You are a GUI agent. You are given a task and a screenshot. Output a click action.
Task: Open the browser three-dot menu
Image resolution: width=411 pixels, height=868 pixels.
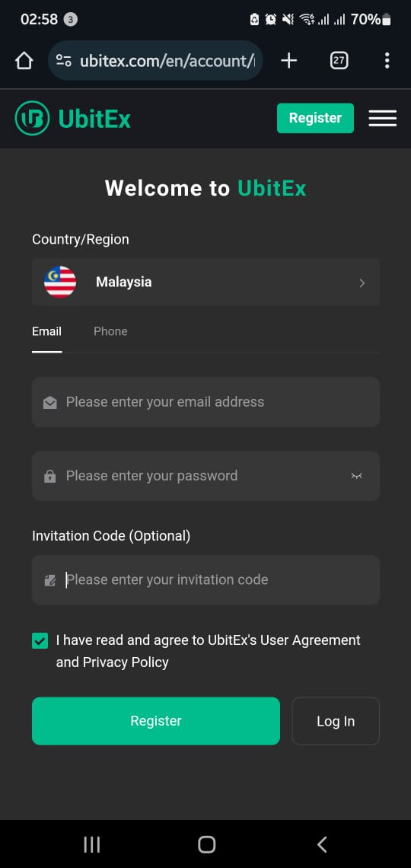[387, 60]
